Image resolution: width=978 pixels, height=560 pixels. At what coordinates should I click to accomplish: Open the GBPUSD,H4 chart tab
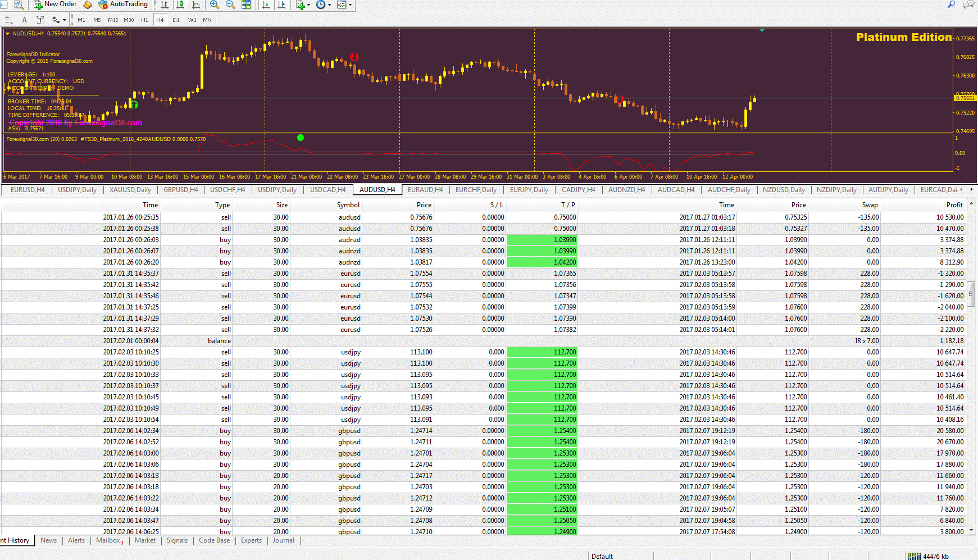tap(181, 190)
